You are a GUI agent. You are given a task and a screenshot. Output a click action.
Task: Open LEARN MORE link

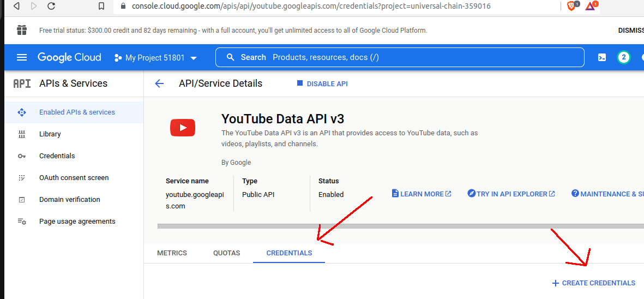coord(422,194)
